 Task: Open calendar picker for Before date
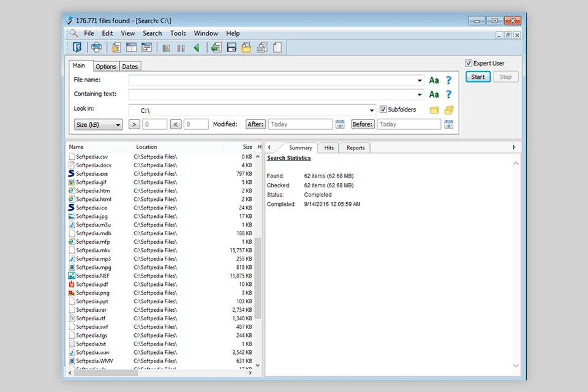[x=448, y=124]
